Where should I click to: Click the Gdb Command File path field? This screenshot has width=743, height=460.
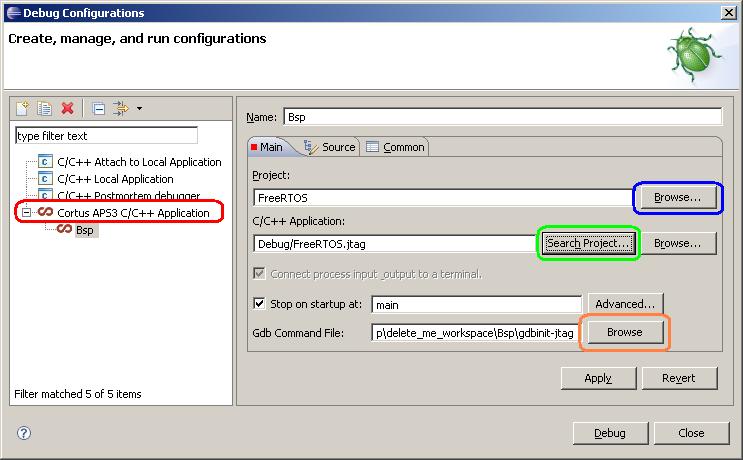point(474,333)
